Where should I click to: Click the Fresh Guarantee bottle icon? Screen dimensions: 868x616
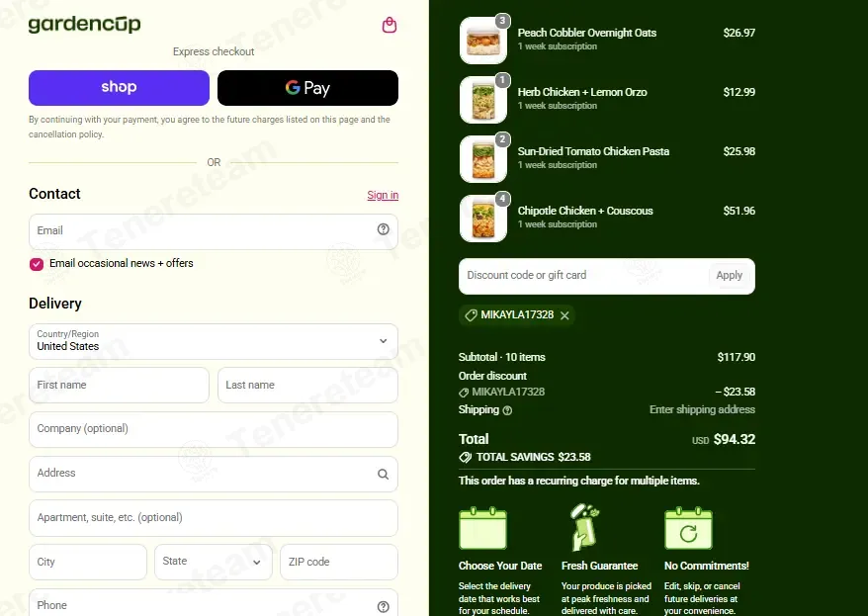[584, 527]
